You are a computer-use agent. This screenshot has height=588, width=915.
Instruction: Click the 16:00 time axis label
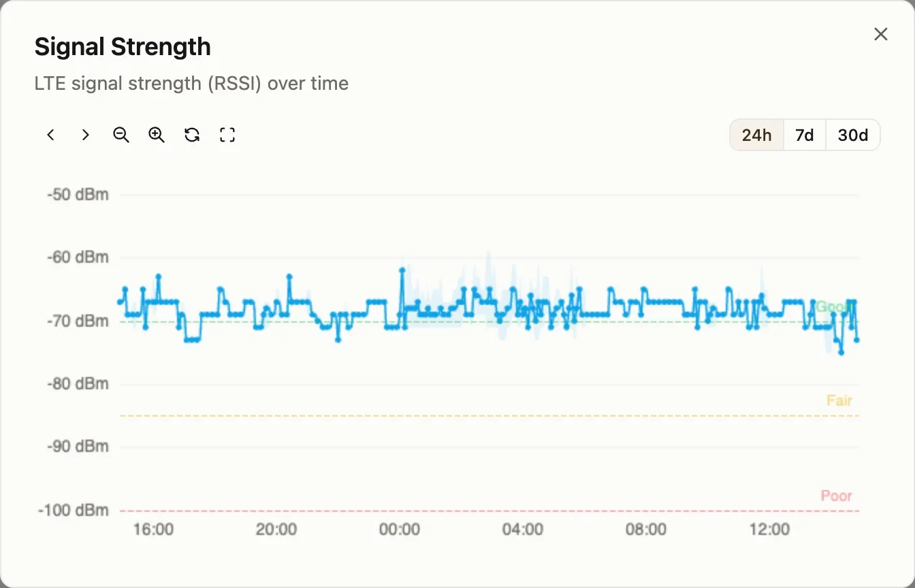click(x=153, y=529)
